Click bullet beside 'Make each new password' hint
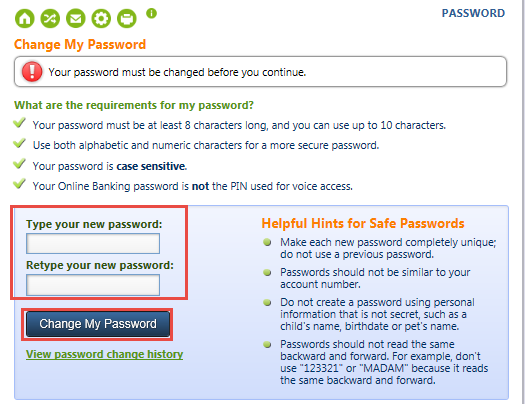 pos(267,242)
